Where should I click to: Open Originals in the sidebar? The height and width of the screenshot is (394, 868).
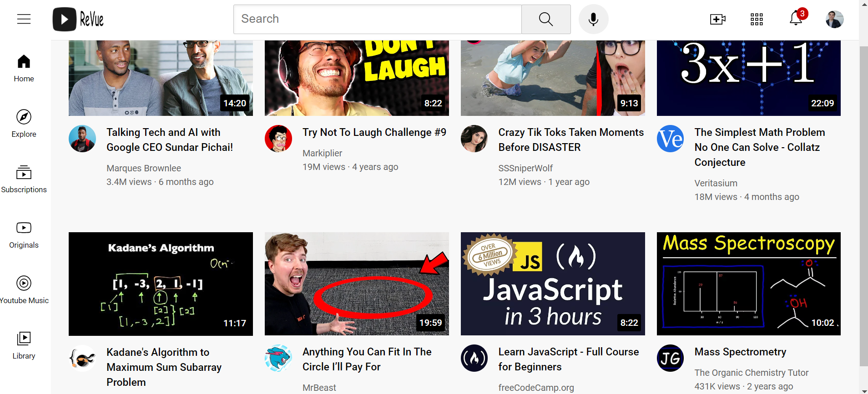click(x=24, y=234)
